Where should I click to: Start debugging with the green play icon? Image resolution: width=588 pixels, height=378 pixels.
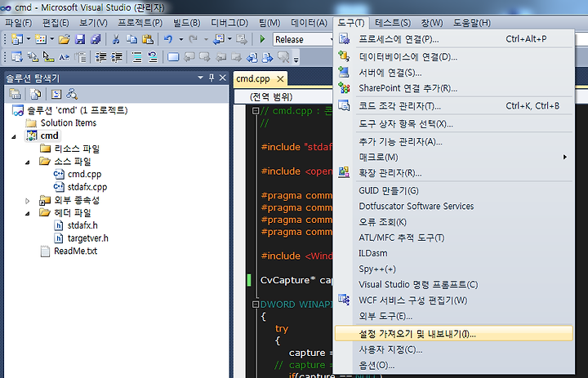pyautogui.click(x=262, y=39)
